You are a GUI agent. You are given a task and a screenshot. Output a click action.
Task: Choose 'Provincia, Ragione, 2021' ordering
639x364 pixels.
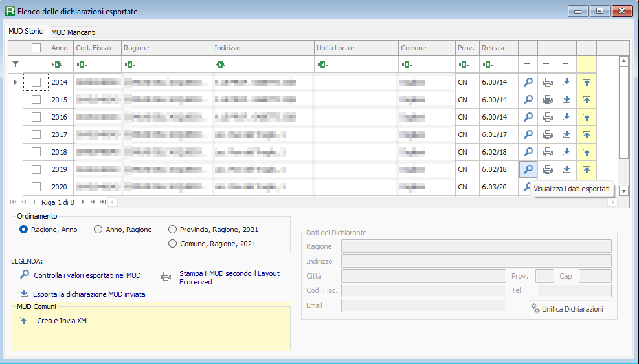172,230
